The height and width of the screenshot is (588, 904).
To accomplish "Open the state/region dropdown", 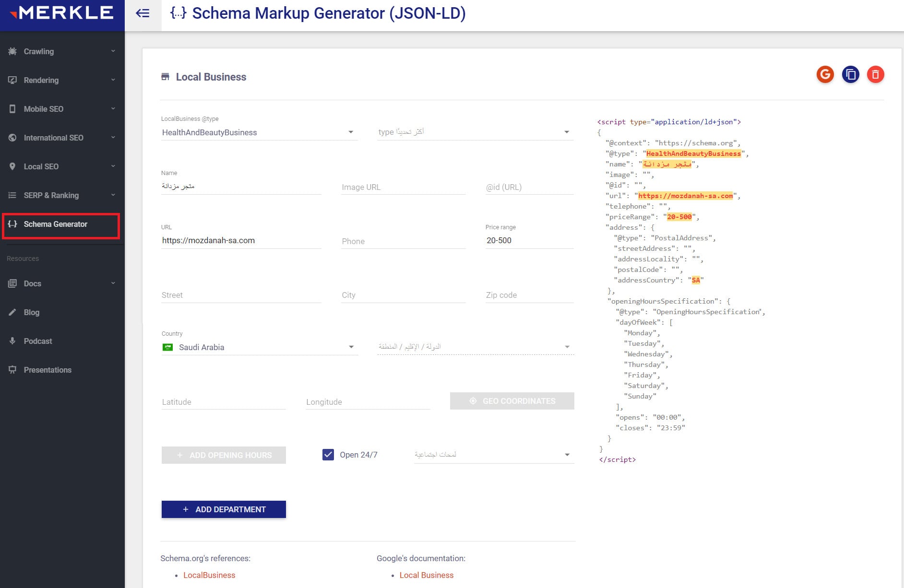I will pos(476,347).
